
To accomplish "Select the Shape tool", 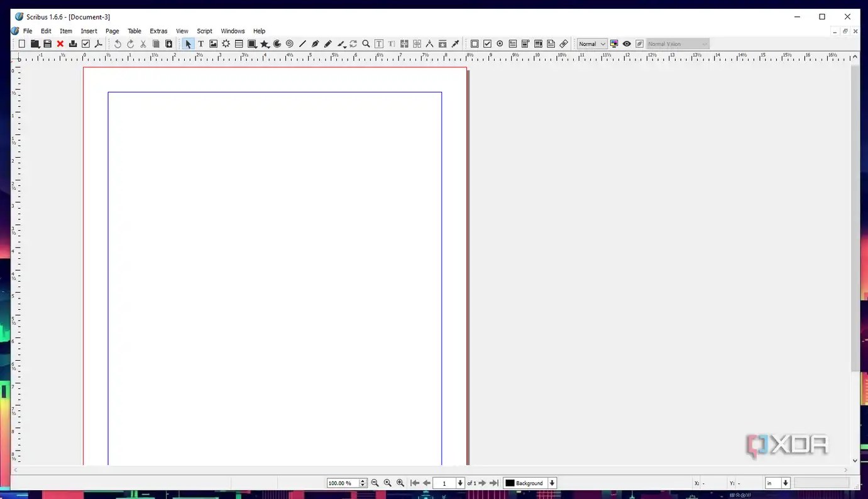I will tap(252, 44).
